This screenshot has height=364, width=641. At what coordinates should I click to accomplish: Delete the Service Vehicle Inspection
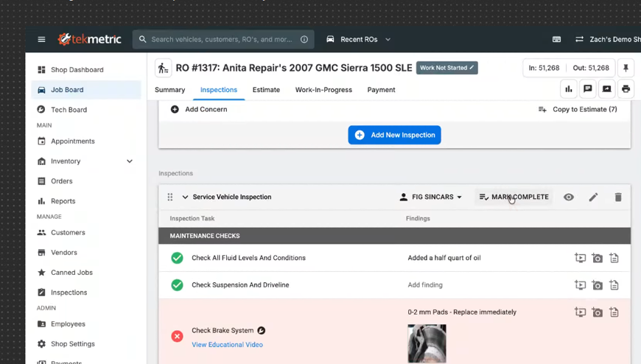point(618,197)
